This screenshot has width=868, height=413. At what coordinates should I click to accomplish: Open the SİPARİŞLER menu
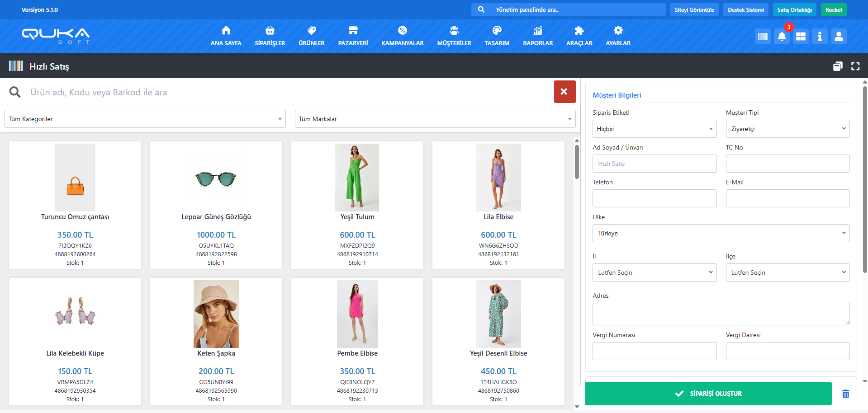pos(270,36)
